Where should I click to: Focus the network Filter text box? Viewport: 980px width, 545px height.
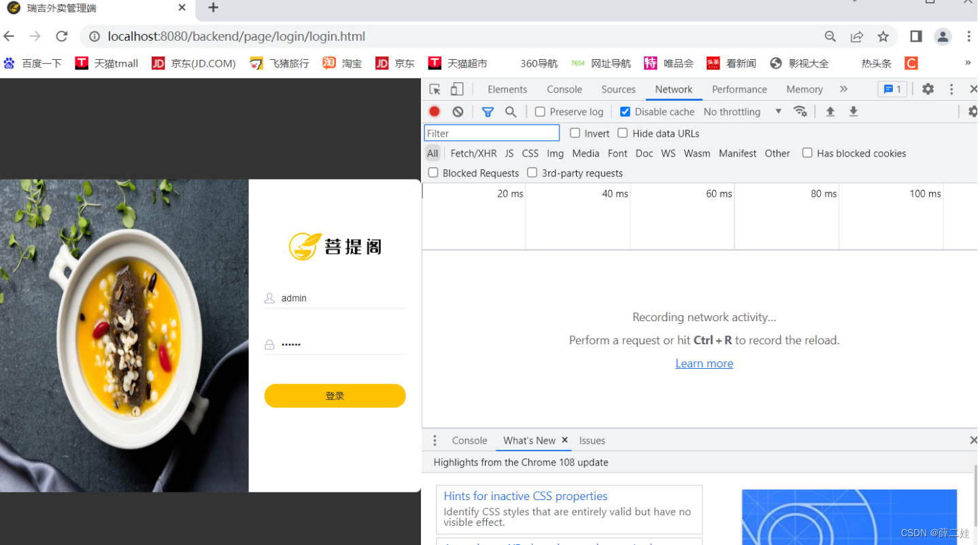click(492, 133)
